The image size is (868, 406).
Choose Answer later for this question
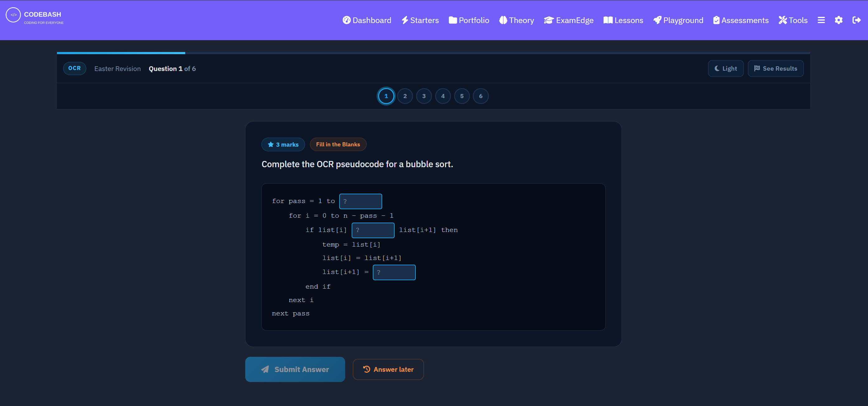pyautogui.click(x=388, y=369)
